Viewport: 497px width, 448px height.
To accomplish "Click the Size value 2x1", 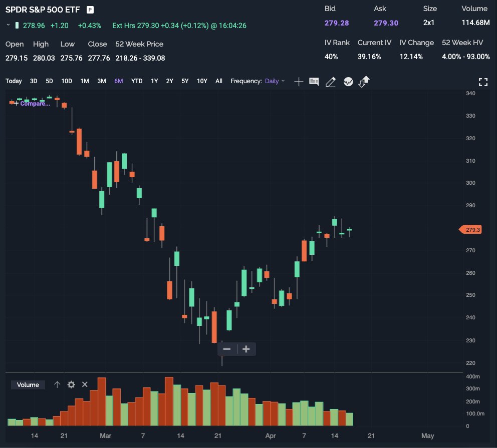I will 428,23.
